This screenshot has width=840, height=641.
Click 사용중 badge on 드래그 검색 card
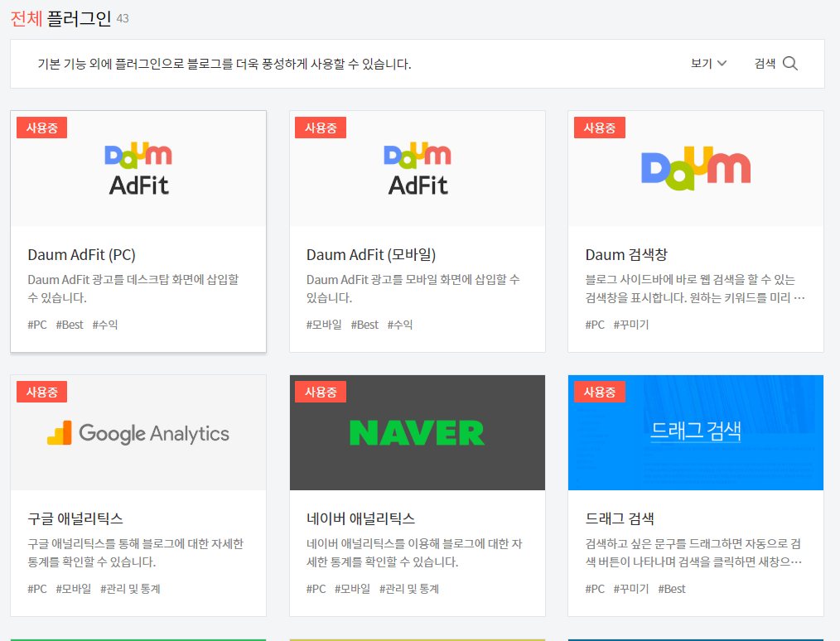(x=600, y=392)
